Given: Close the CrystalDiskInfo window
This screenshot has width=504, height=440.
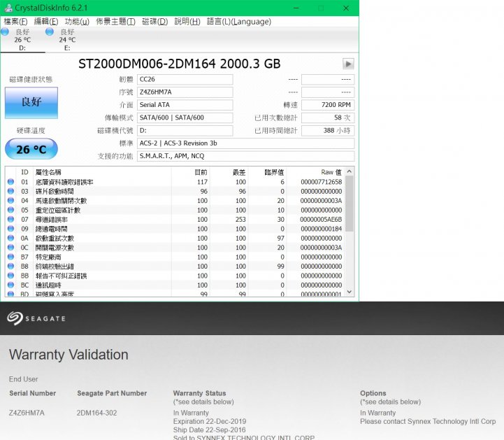Looking at the screenshot, I should (x=346, y=8).
